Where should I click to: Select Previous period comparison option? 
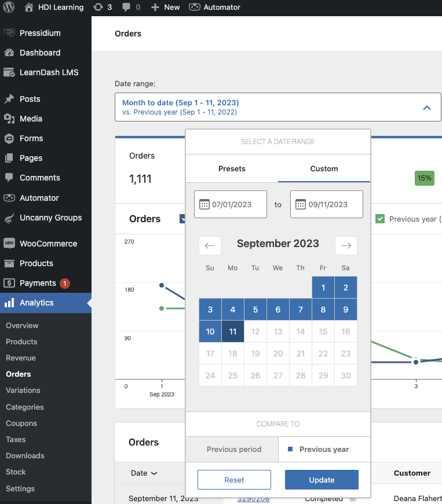coord(233,449)
